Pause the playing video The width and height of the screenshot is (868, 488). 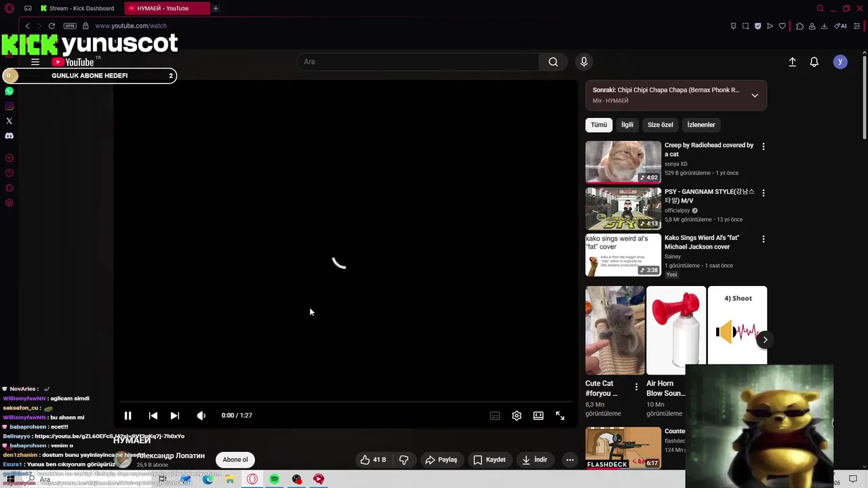[127, 415]
